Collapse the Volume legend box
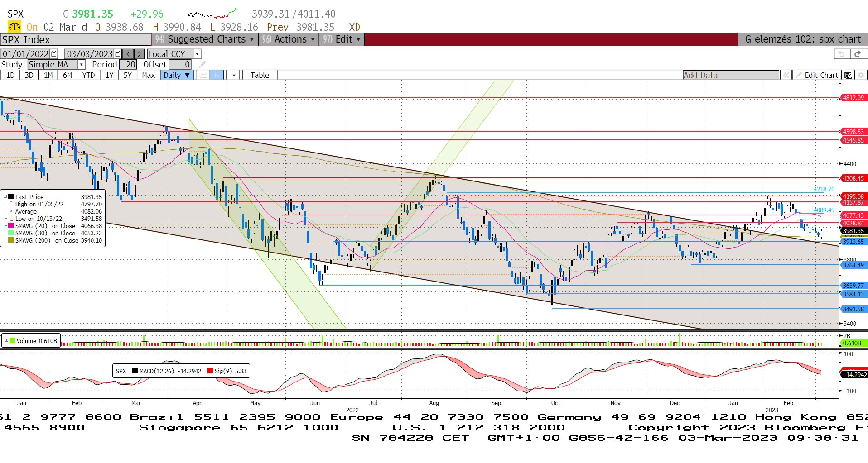 6,340
